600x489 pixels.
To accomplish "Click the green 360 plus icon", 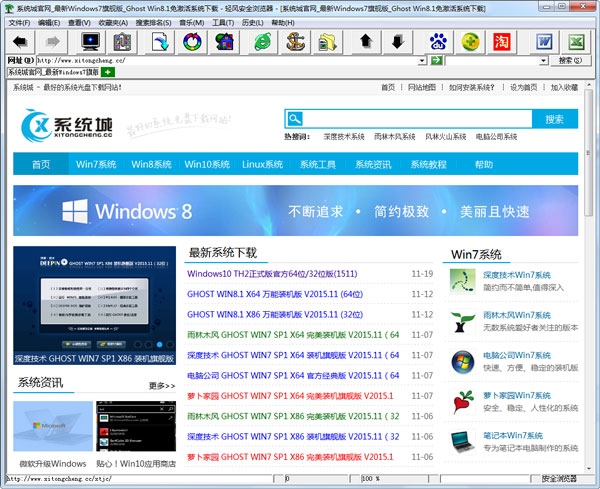I will click(x=470, y=41).
